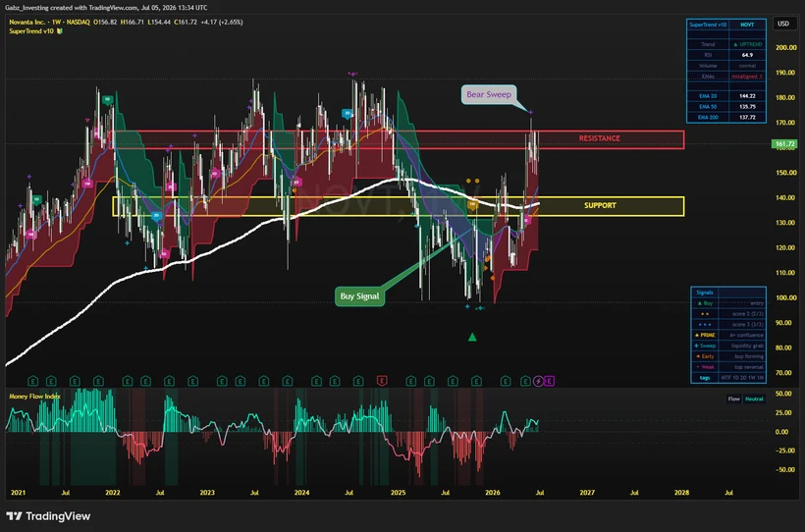Screen dimensions: 805x532
Task: Click the 180.00 price scale label
Action: coord(786,97)
